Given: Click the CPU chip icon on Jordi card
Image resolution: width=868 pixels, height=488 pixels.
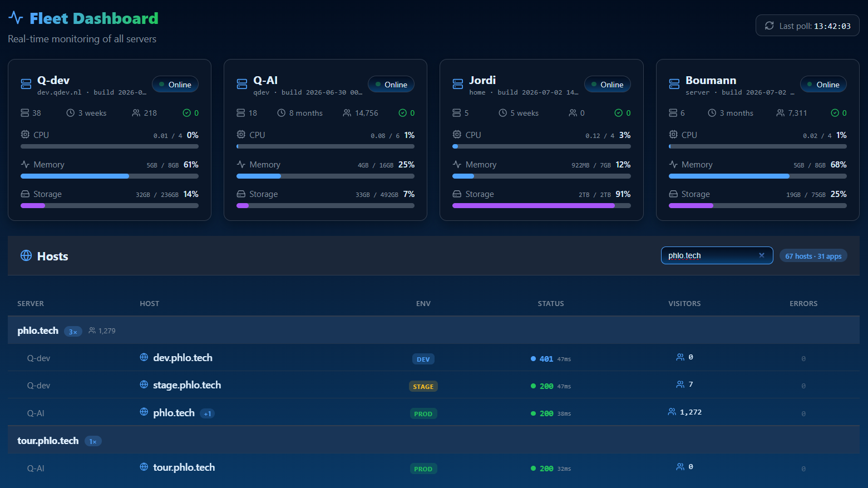Looking at the screenshot, I should pos(457,135).
